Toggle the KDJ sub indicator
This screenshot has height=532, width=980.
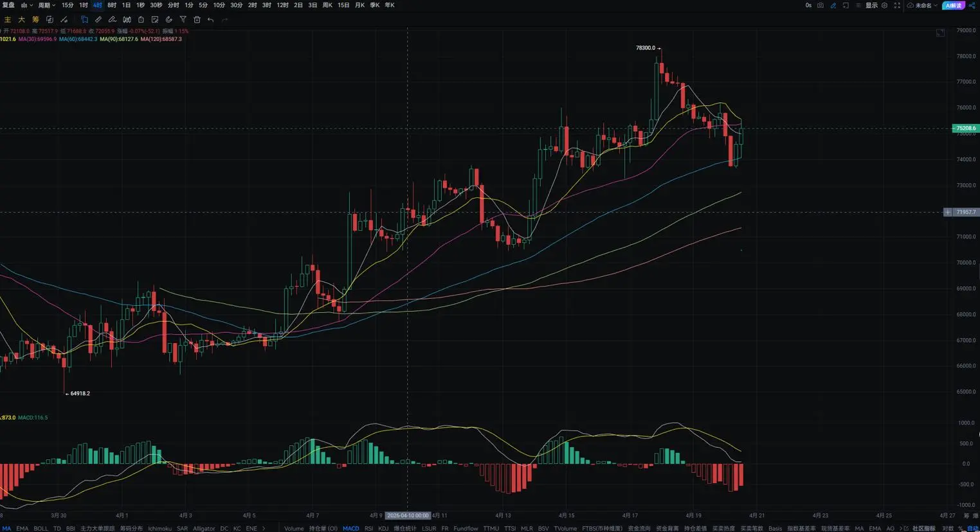[383, 528]
